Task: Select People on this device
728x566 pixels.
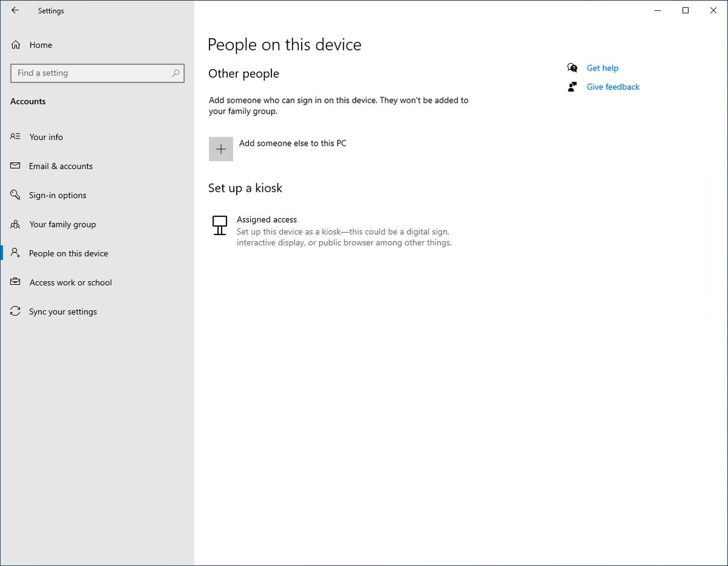Action: point(97,253)
